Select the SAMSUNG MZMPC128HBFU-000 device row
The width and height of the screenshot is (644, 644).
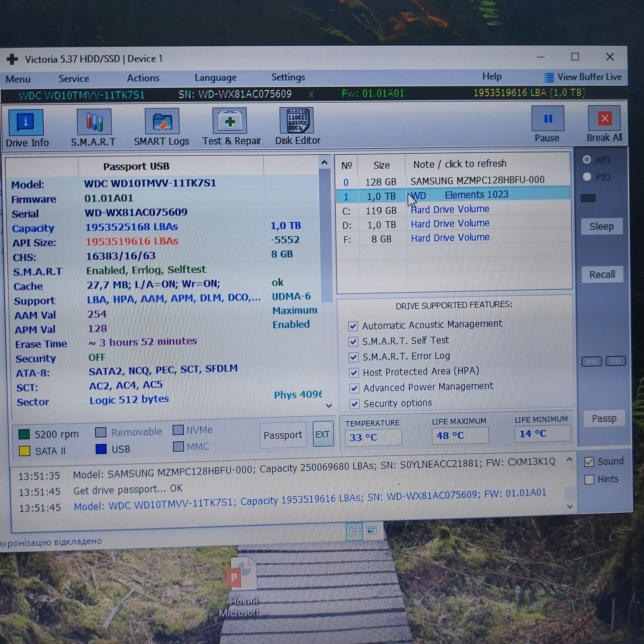tap(453, 181)
